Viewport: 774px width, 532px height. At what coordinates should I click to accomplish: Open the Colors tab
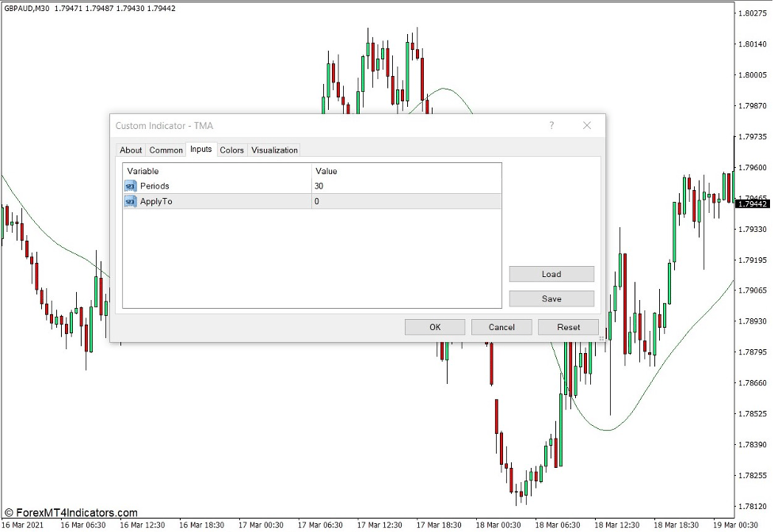click(232, 150)
